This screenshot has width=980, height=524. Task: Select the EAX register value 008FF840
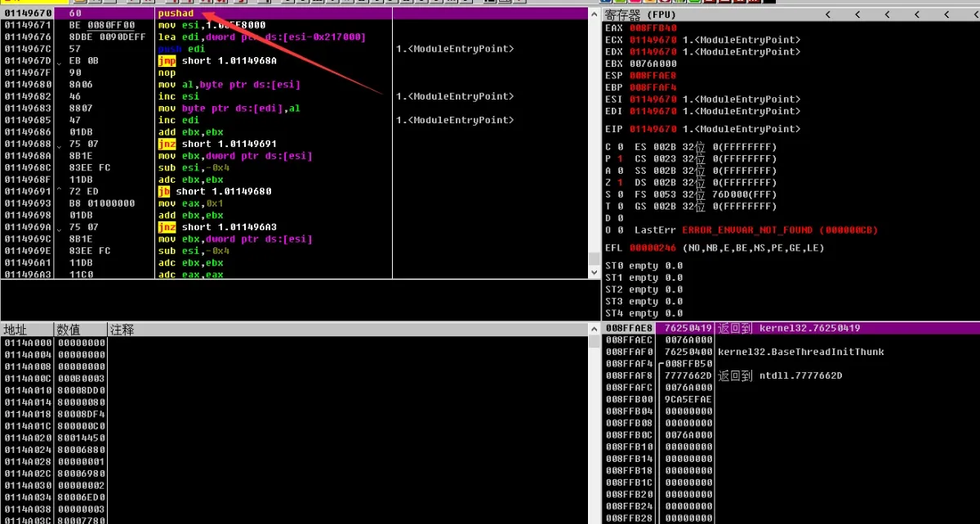(x=653, y=28)
